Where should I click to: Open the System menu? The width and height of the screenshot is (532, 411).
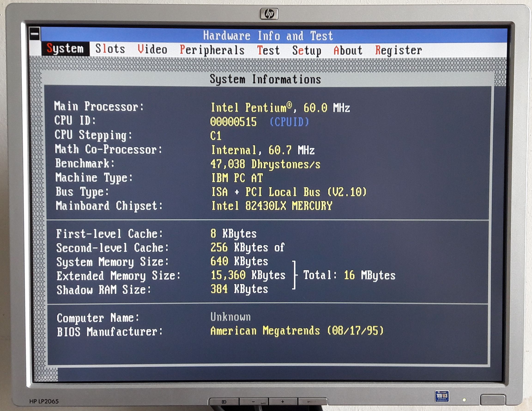[x=65, y=49]
